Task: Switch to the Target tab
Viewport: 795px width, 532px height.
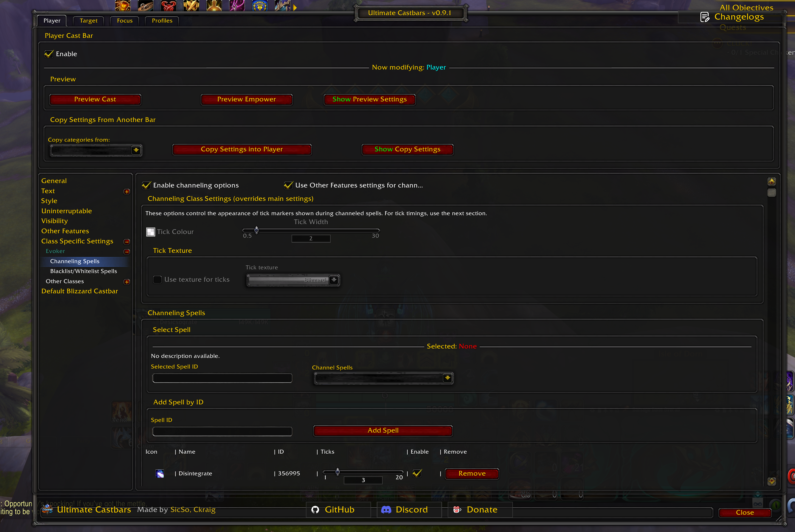Action: coord(89,21)
